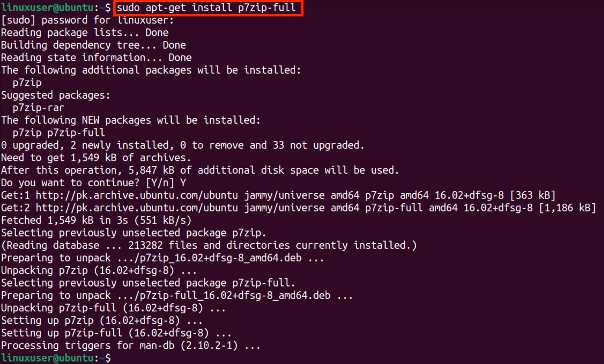Click the '[sudo] password for linuxuser' line
This screenshot has width=604, height=364.
click(x=87, y=20)
